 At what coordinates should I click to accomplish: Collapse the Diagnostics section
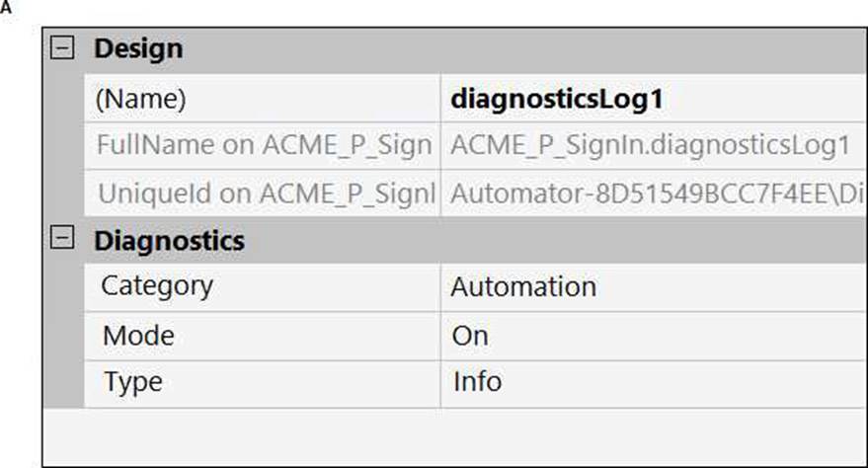(62, 239)
